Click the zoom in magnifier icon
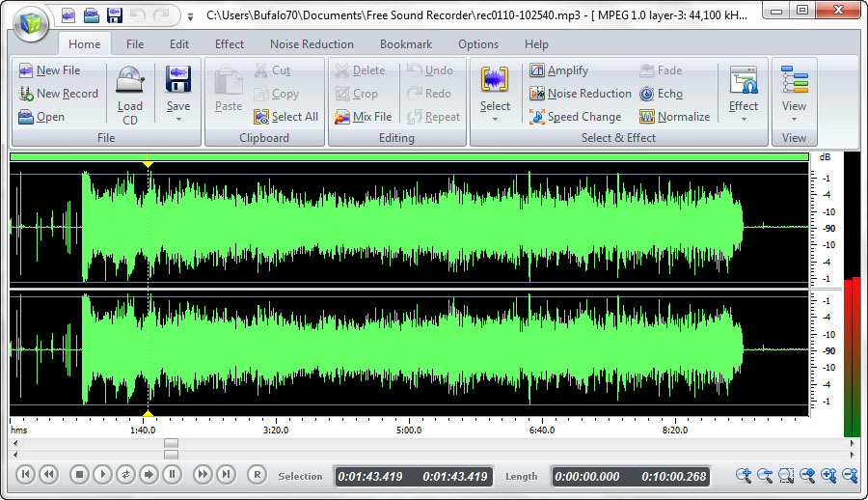 (x=744, y=475)
